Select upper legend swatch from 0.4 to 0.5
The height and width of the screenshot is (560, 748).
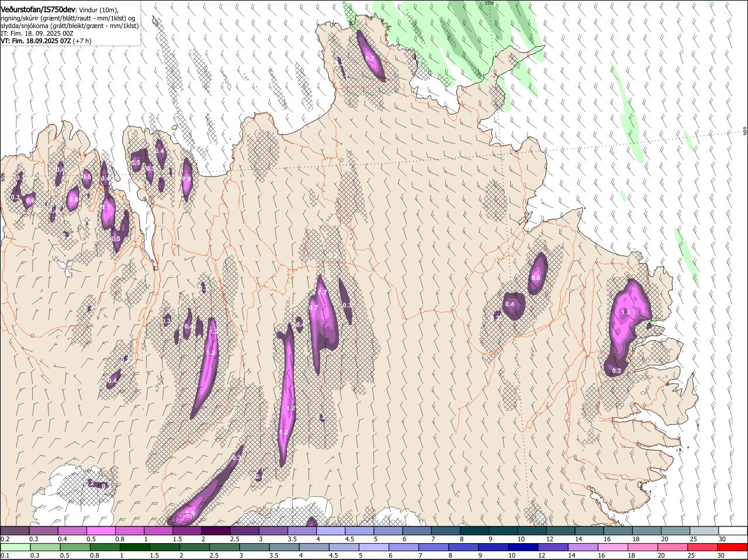[72, 531]
